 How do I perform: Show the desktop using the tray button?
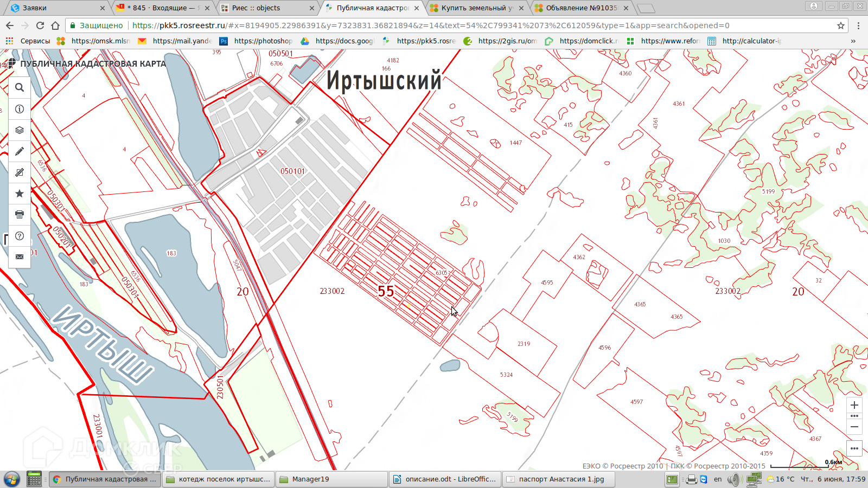(x=672, y=479)
